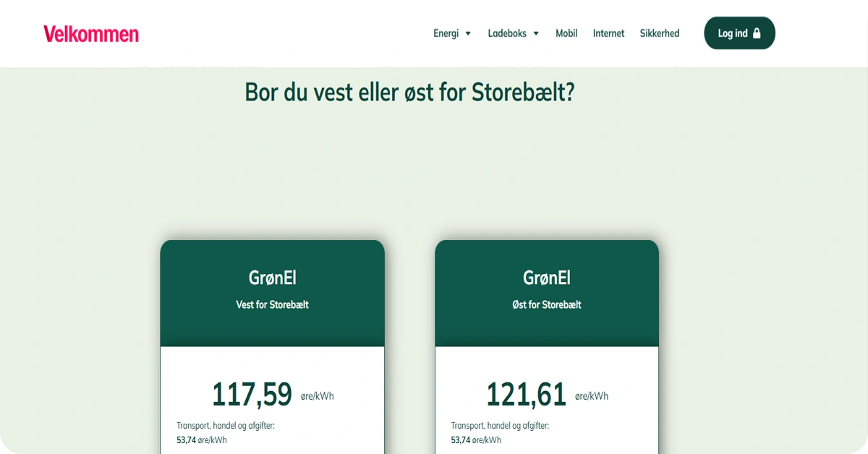868x454 pixels.
Task: Click the Log ind button
Action: click(739, 33)
